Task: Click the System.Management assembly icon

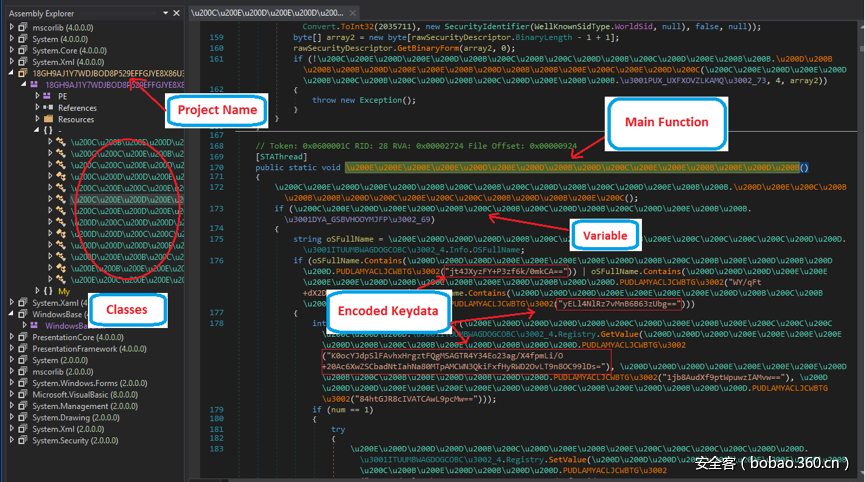Action: coord(23,406)
